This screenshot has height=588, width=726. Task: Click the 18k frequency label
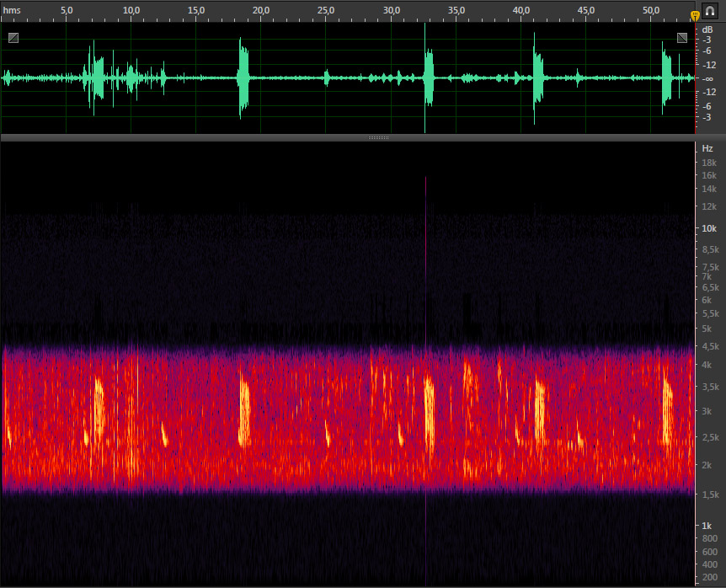coord(709,163)
